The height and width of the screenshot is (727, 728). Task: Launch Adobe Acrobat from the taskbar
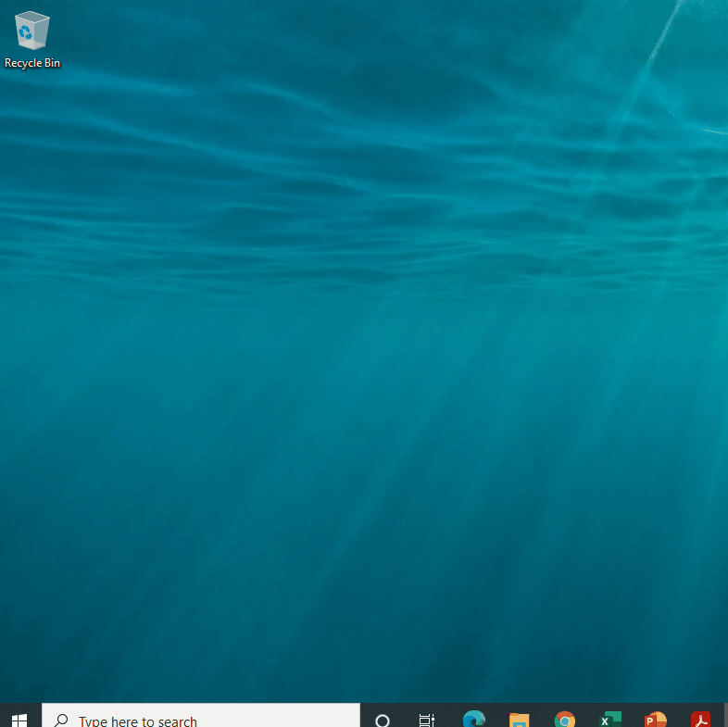click(x=700, y=719)
